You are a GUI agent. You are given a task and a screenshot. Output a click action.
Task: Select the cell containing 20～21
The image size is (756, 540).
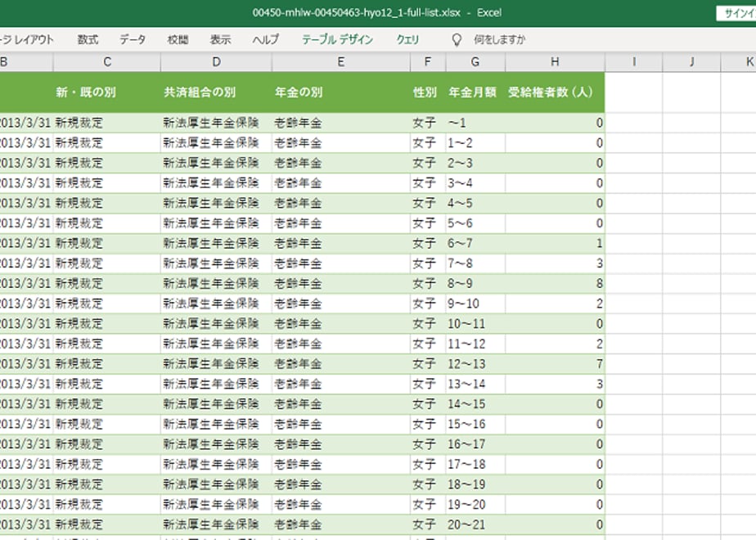point(475,524)
